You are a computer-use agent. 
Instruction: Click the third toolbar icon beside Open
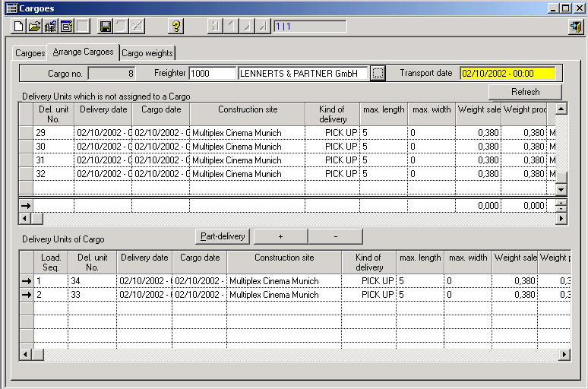click(51, 27)
